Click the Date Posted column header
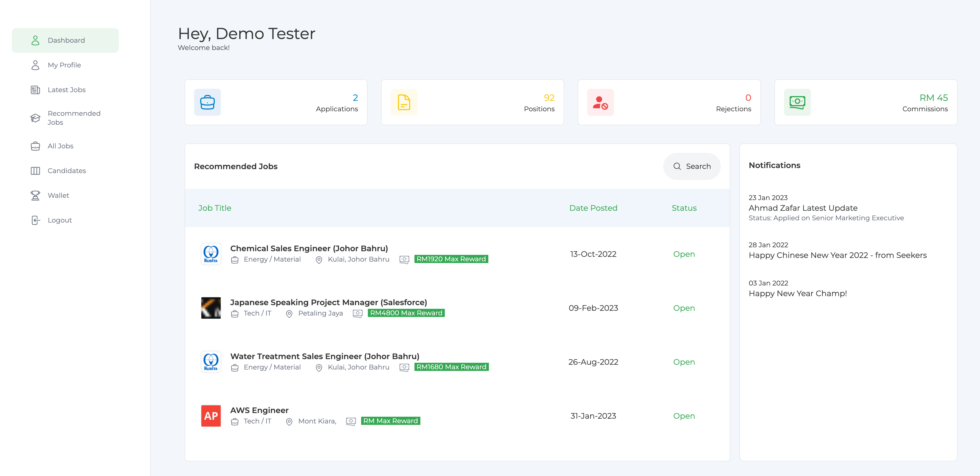980x476 pixels. click(x=593, y=208)
